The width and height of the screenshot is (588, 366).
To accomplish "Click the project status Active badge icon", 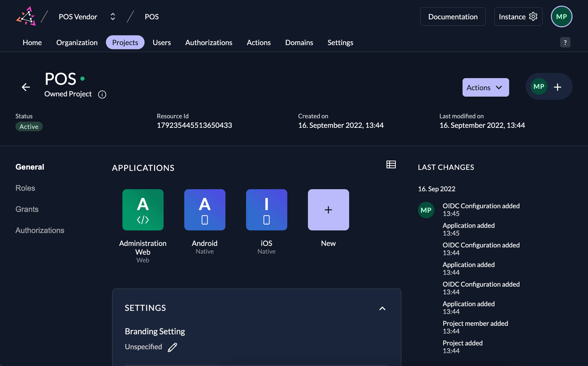I will click(29, 126).
